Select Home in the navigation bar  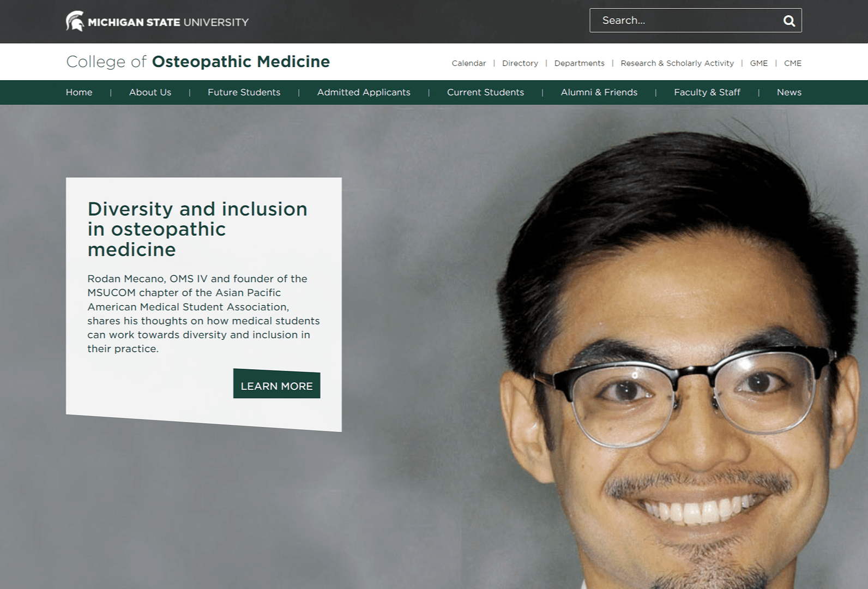point(79,92)
